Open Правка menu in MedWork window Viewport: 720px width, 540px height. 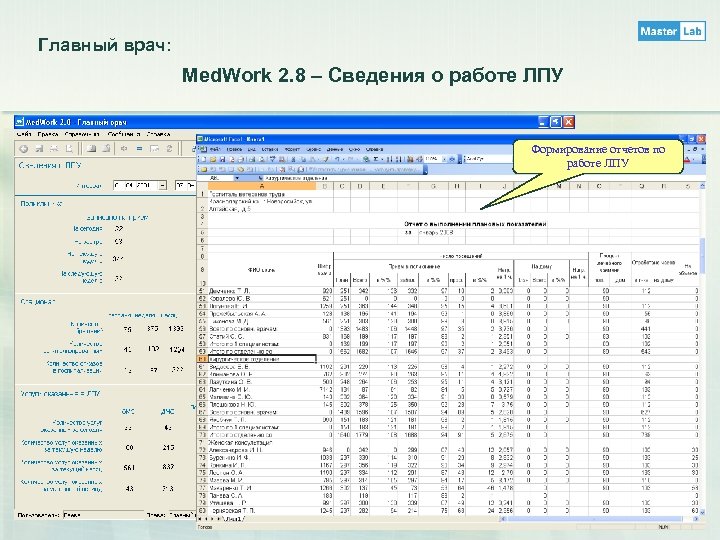pos(48,135)
